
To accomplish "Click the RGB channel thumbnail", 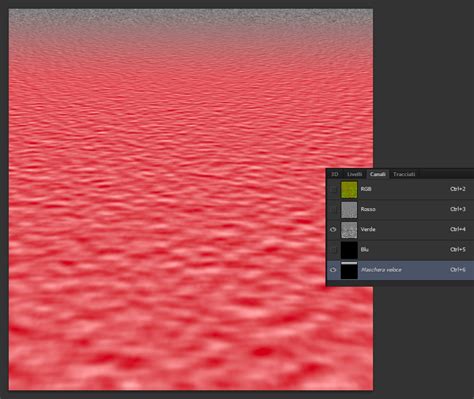I will [349, 189].
